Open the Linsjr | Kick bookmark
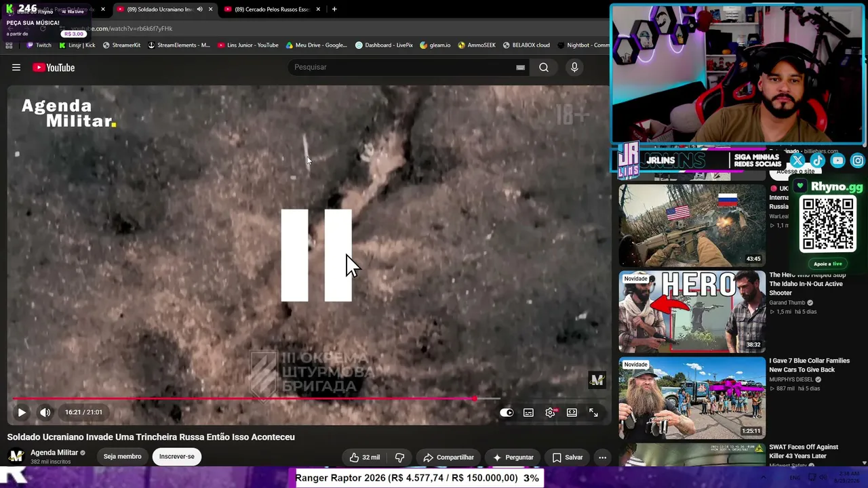This screenshot has height=488, width=868. (x=77, y=45)
